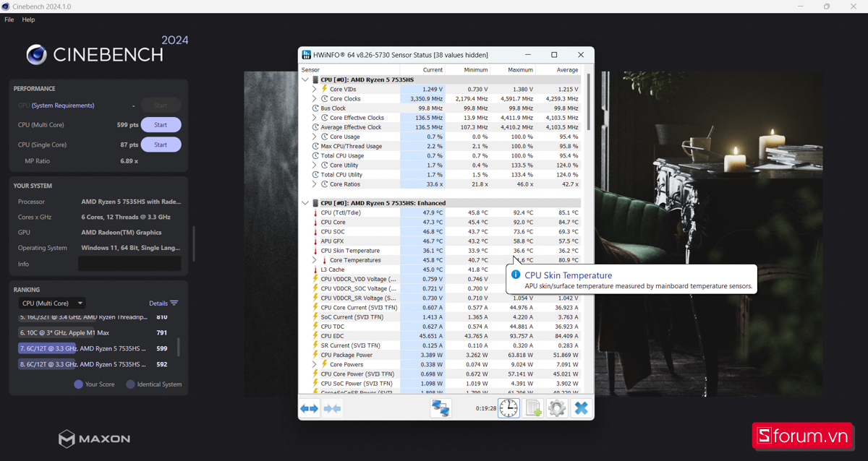The width and height of the screenshot is (868, 461).
Task: Start the CPU (Single Core) benchmark
Action: [x=161, y=145]
